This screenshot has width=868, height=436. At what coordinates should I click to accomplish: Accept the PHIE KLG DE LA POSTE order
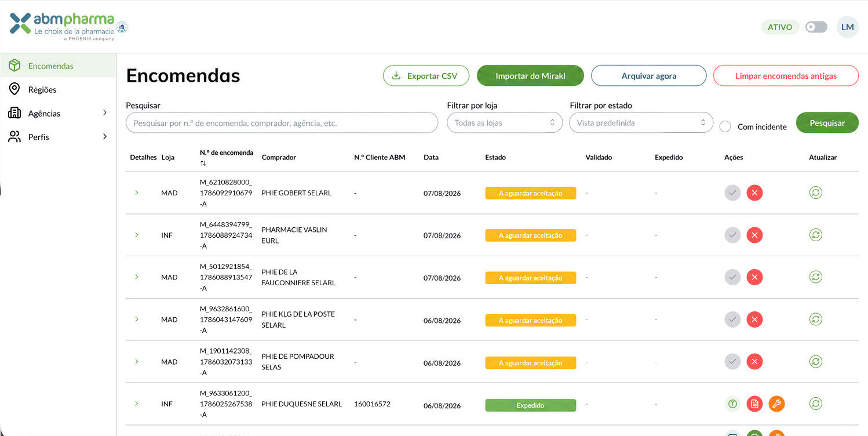[x=732, y=319]
